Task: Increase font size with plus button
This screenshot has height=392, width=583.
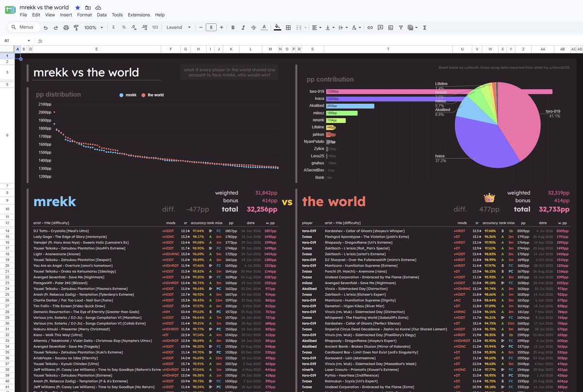Action: pos(222,28)
